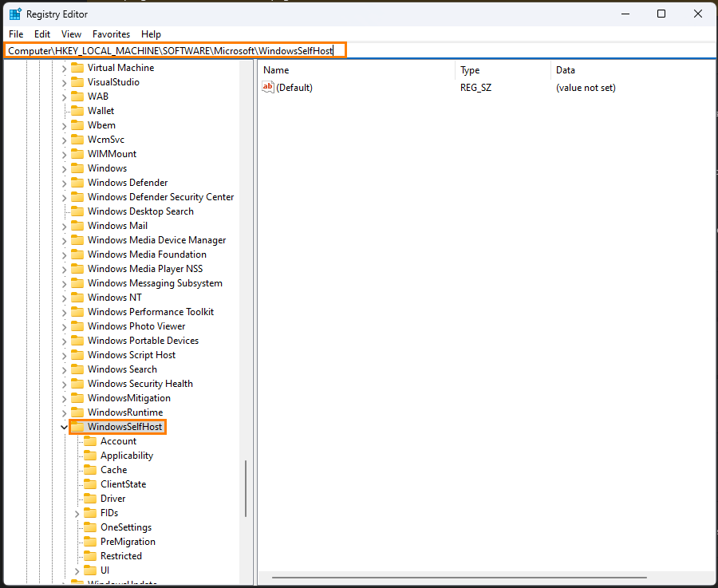Click the Windows Script Host folder icon
This screenshot has height=588, width=718.
click(x=77, y=355)
